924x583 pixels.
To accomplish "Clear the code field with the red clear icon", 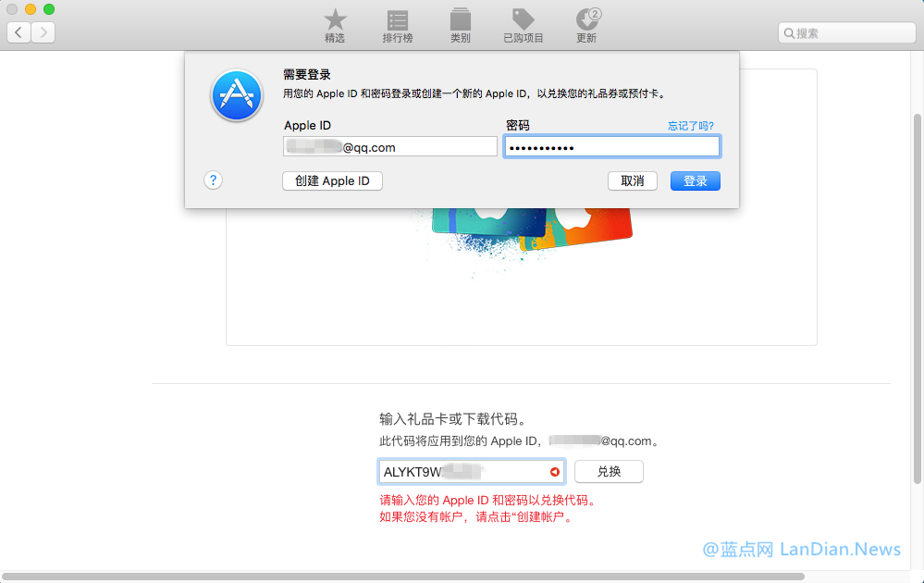I will pyautogui.click(x=554, y=471).
